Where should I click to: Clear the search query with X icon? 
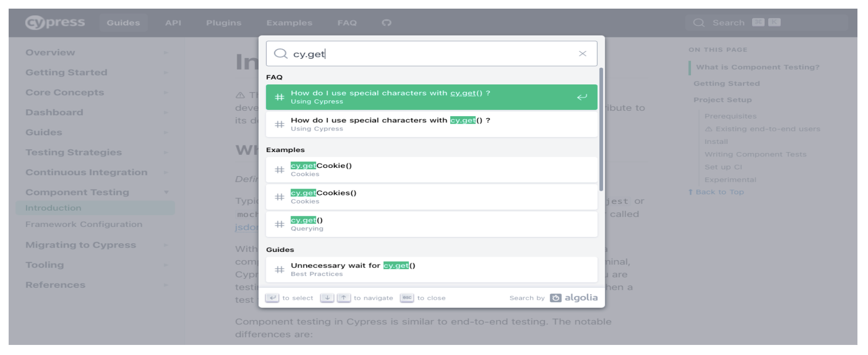coord(582,54)
